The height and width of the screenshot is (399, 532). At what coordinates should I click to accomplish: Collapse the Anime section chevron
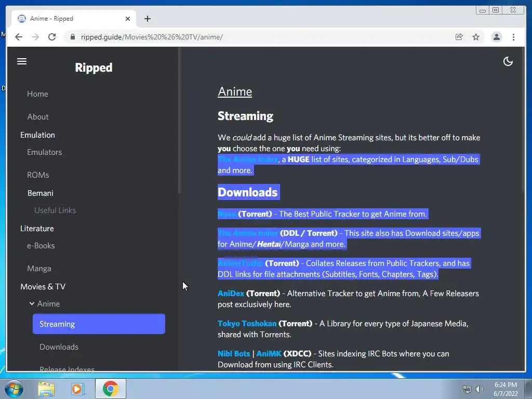click(32, 303)
